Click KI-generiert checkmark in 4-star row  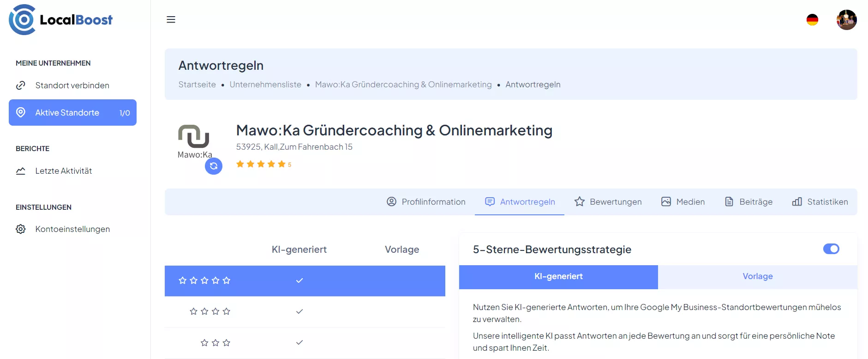pyautogui.click(x=299, y=311)
